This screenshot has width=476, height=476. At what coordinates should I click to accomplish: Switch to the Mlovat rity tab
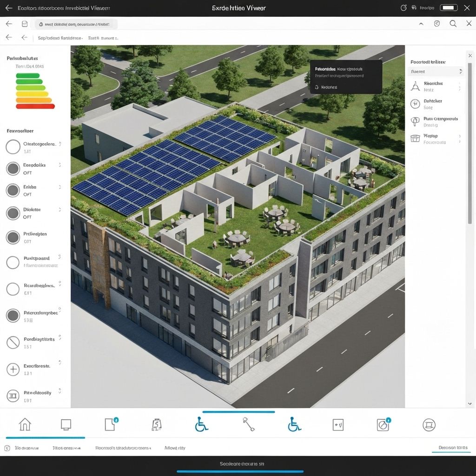[x=175, y=448]
